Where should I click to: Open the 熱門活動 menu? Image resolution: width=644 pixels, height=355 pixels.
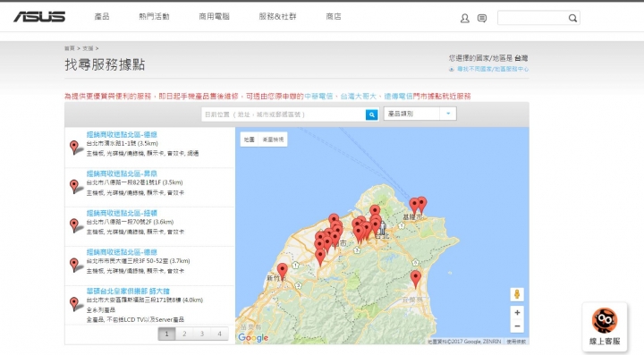[x=154, y=16]
